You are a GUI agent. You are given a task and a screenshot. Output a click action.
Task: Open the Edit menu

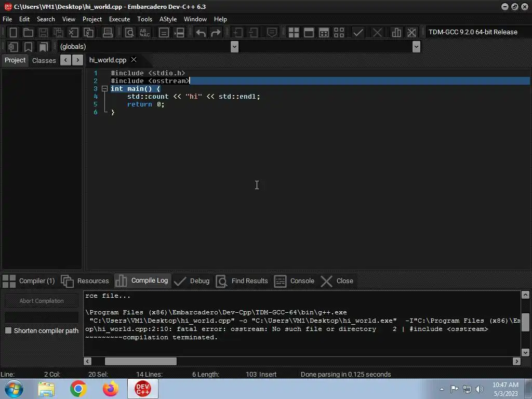[24, 19]
